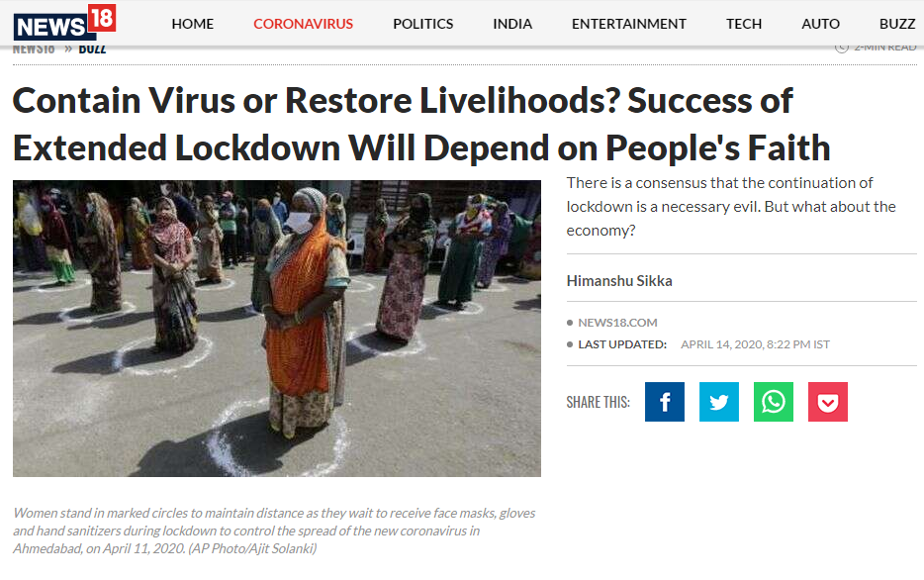Go to the Coronavirus section
This screenshot has height=580, width=924.
(x=303, y=24)
